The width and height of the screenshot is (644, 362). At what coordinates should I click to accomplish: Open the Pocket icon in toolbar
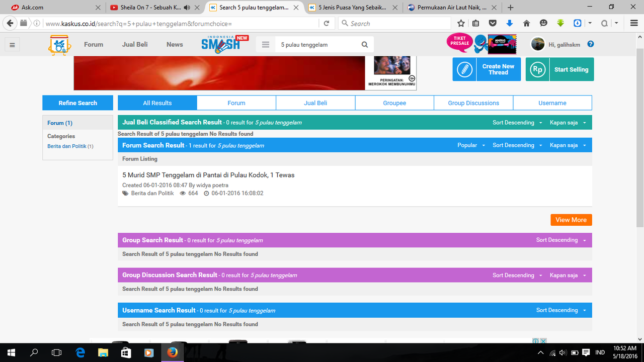click(493, 23)
